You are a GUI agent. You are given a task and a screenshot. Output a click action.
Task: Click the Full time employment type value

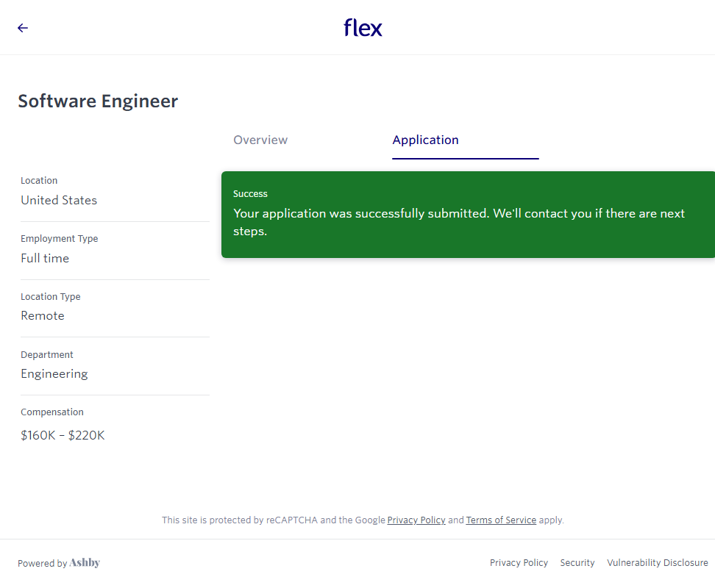[x=45, y=259]
